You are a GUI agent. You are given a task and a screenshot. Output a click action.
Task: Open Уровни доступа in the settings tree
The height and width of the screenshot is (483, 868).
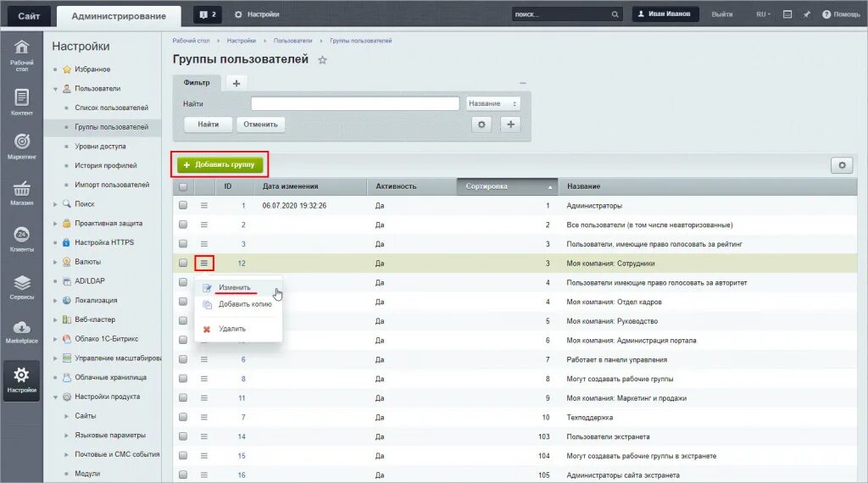pyautogui.click(x=100, y=147)
